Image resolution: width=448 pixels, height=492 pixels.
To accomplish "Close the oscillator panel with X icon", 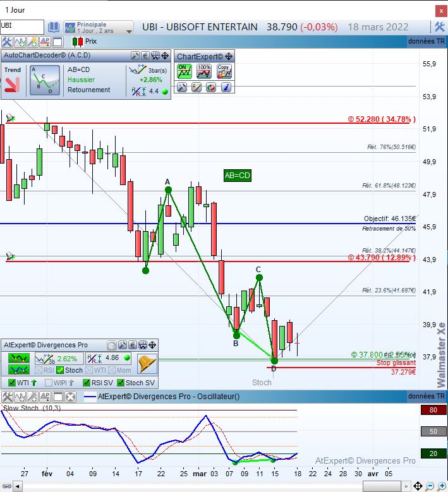I will click(x=71, y=397).
